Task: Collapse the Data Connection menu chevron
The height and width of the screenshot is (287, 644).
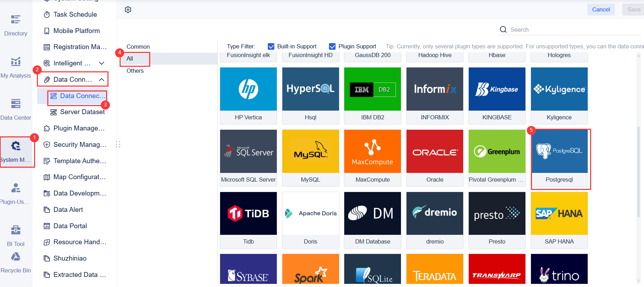Action: (x=102, y=80)
